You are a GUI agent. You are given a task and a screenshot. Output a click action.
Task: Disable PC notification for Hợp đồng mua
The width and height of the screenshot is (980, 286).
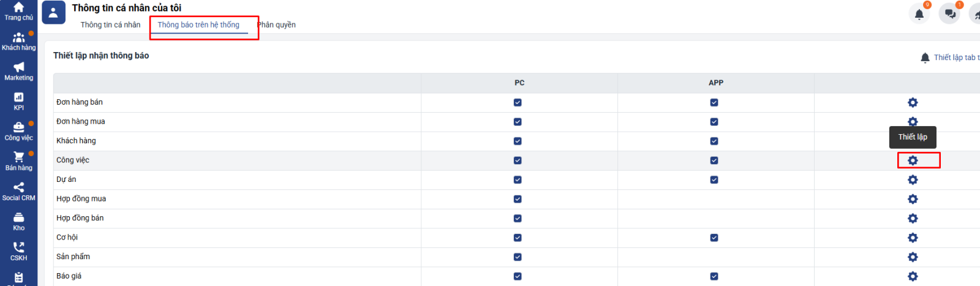pos(518,199)
